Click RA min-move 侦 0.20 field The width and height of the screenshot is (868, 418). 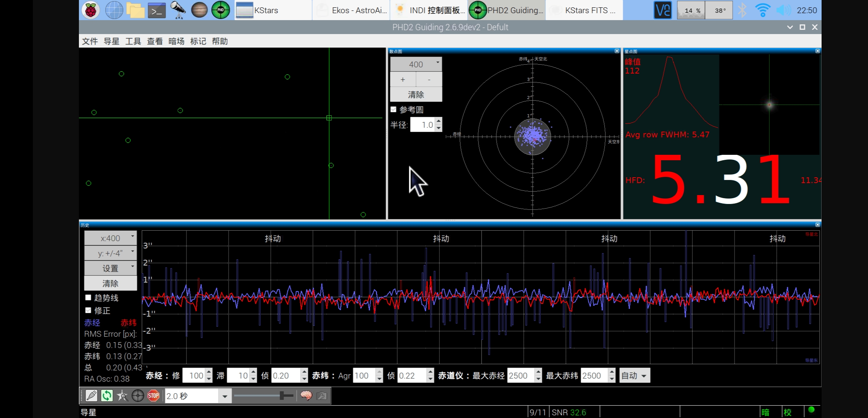286,375
